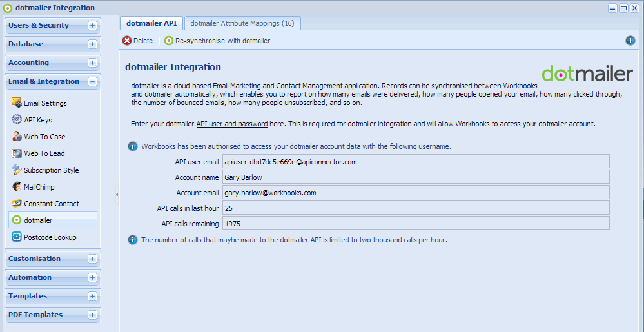Click the API calls remaining field
The height and width of the screenshot is (332, 644).
pyautogui.click(x=416, y=224)
